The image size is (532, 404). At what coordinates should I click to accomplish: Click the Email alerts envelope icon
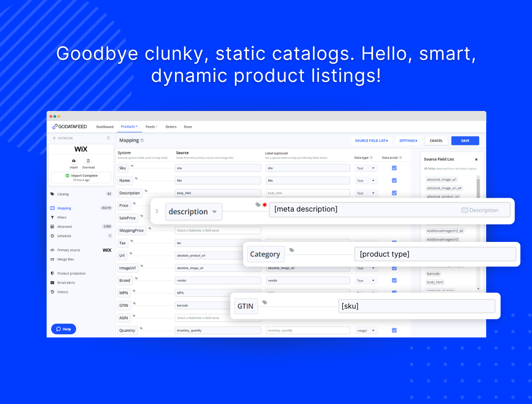point(52,283)
